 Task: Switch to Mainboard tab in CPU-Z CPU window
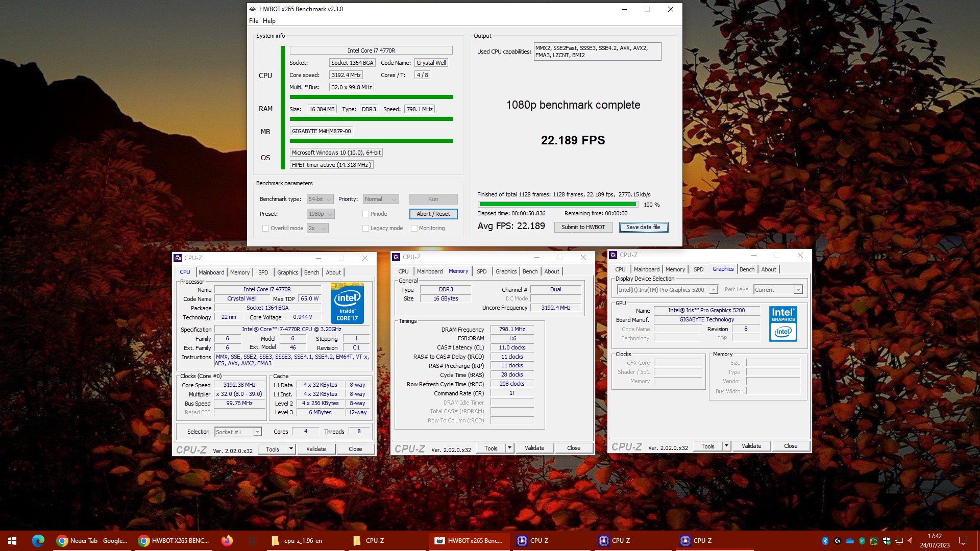211,272
